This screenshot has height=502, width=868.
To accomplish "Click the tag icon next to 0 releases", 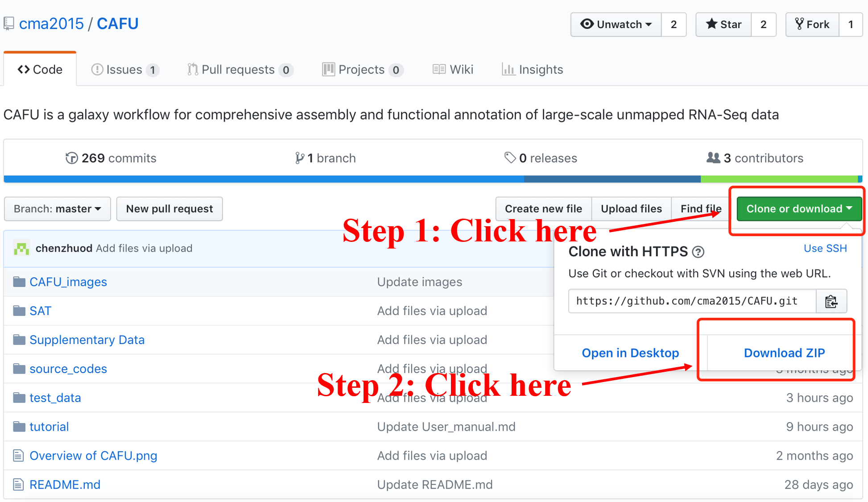I will 510,158.
